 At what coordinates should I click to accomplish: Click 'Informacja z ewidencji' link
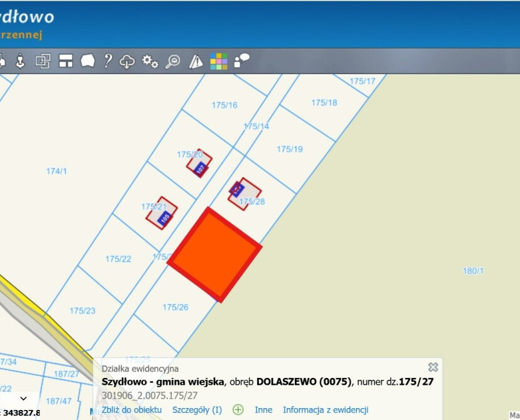(x=325, y=410)
